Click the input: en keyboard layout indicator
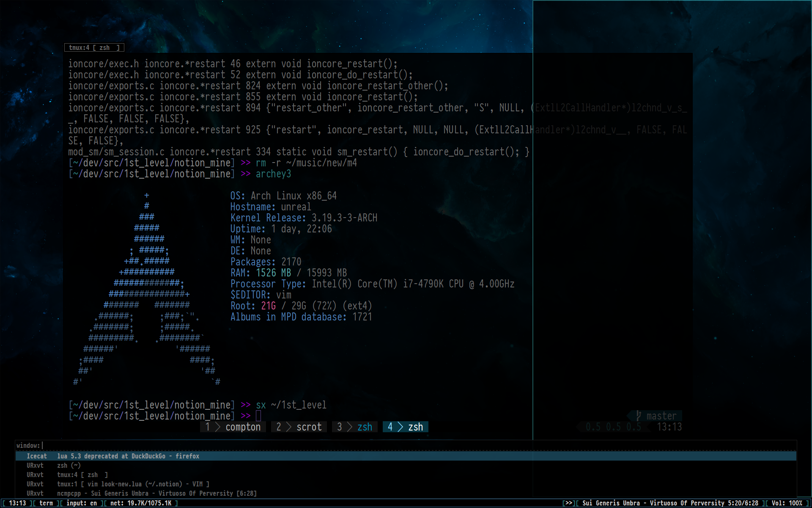 [x=82, y=503]
